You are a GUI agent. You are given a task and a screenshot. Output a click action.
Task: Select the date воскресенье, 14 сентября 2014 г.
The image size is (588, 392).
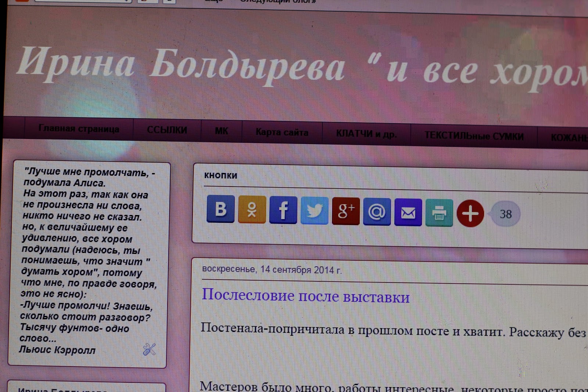click(272, 270)
